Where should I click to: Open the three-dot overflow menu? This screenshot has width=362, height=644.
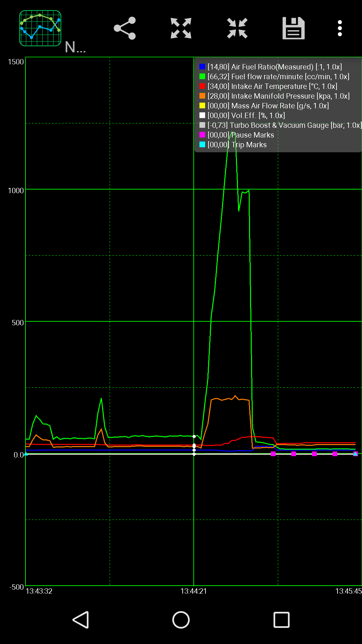click(x=340, y=28)
